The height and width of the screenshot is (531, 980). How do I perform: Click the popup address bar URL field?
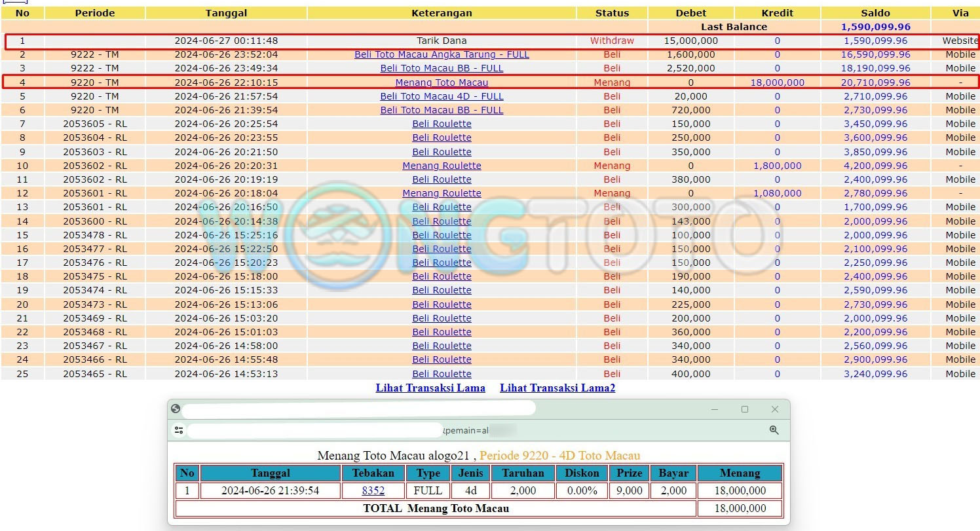tap(314, 430)
